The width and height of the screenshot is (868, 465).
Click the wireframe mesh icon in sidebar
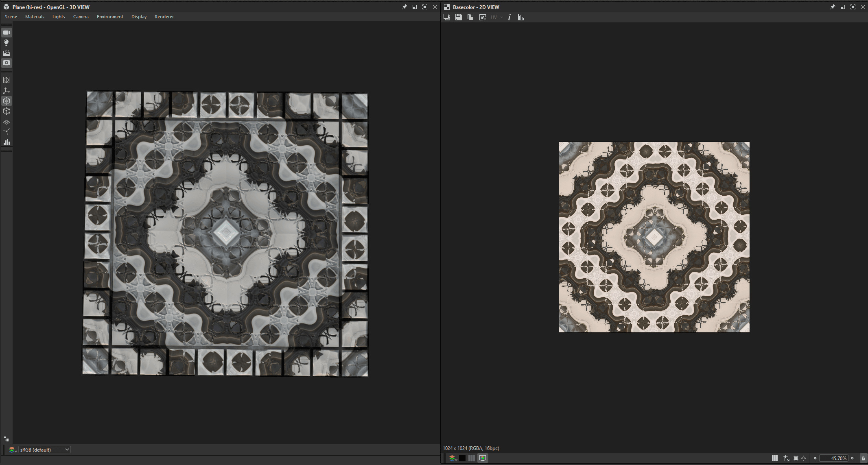(7, 80)
